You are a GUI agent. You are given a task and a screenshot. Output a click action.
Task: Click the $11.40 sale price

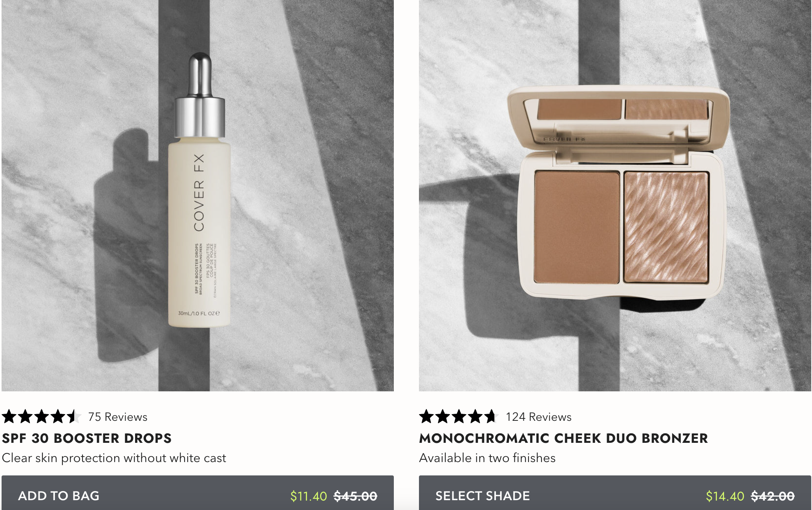pos(309,496)
